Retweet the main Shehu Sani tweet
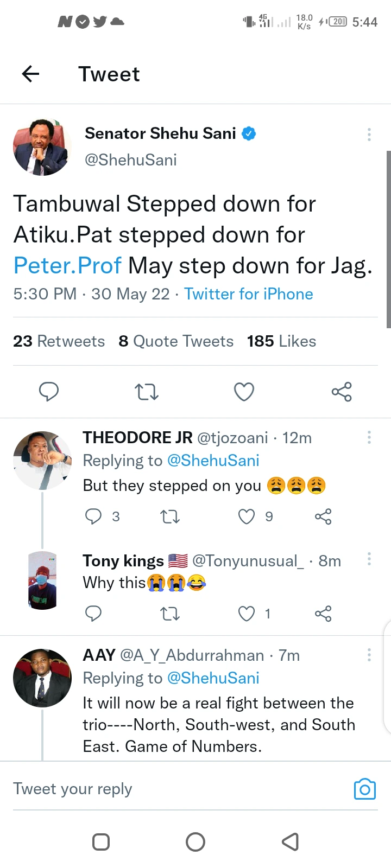391x868 pixels. point(147,391)
